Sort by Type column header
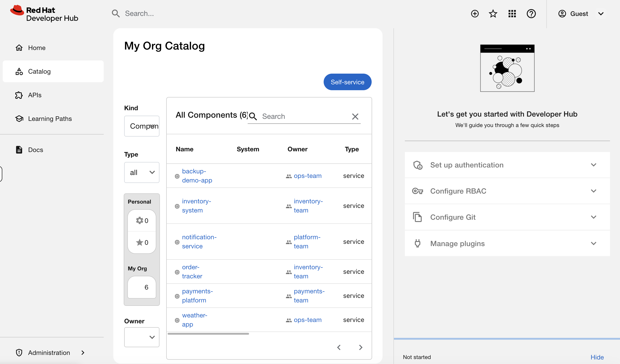Image resolution: width=620 pixels, height=364 pixels. click(x=352, y=149)
